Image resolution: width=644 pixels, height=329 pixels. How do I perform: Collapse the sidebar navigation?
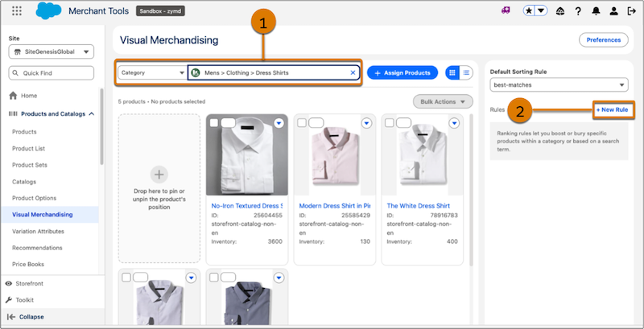pyautogui.click(x=26, y=317)
